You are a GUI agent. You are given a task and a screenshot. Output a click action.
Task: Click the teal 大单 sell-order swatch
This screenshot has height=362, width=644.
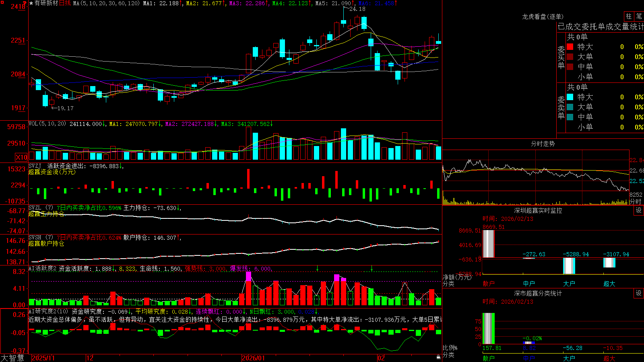point(570,107)
